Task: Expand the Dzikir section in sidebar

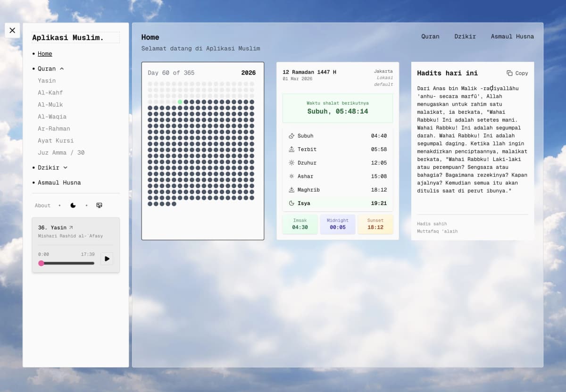Action: (x=65, y=167)
